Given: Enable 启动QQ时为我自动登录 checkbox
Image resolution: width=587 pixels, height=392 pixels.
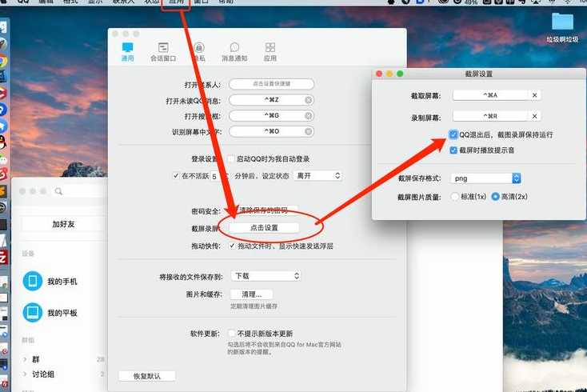Looking at the screenshot, I should [x=231, y=159].
